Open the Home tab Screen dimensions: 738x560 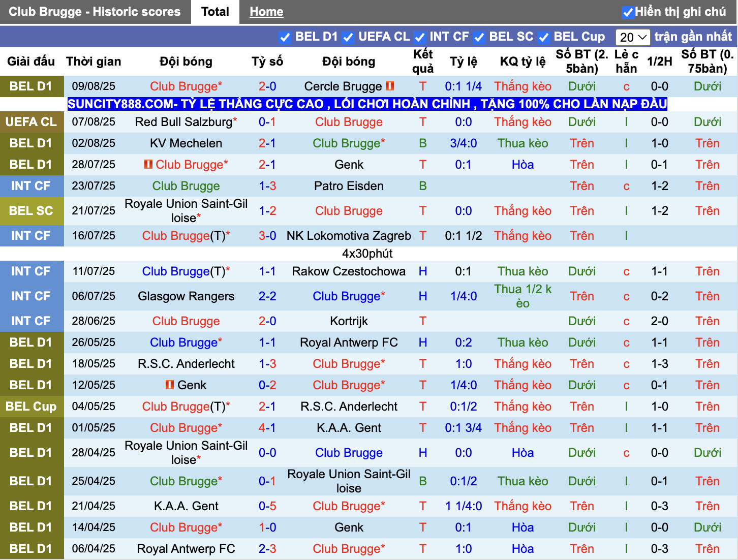(x=266, y=12)
